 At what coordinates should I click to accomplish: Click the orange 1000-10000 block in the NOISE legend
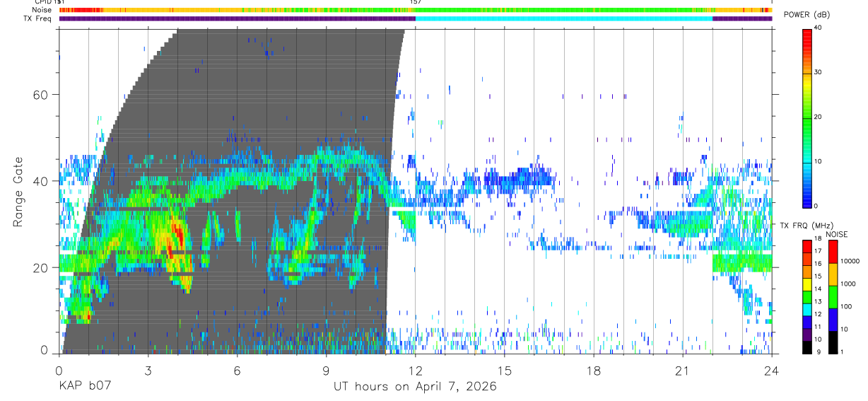pos(833,274)
